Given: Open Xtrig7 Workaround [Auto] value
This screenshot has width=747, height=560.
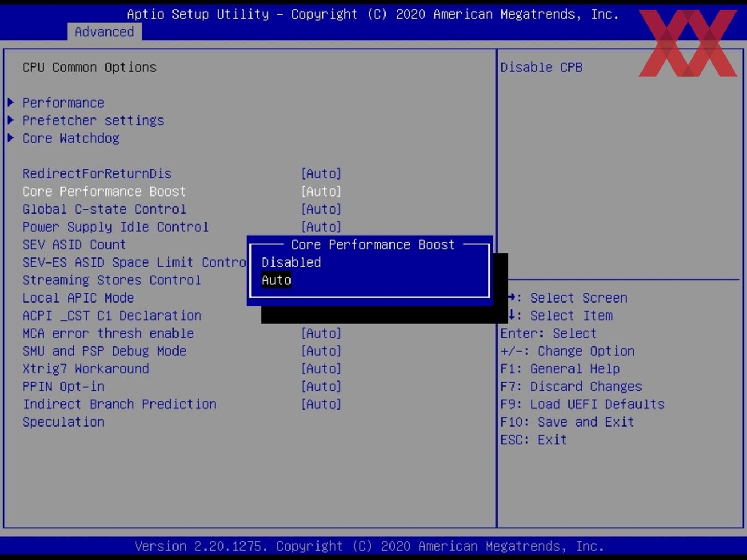Looking at the screenshot, I should [x=321, y=368].
